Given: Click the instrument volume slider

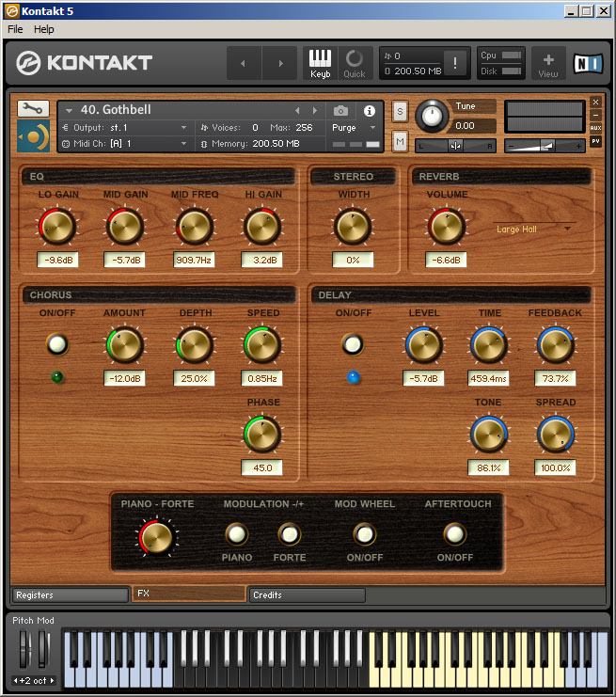Looking at the screenshot, I should click(x=544, y=145).
